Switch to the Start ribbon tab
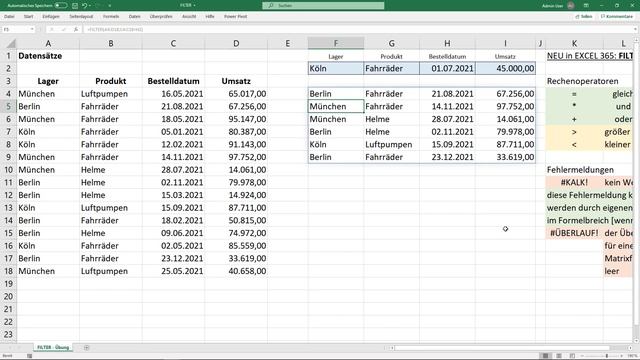This screenshot has height=360, width=640. pos(28,16)
